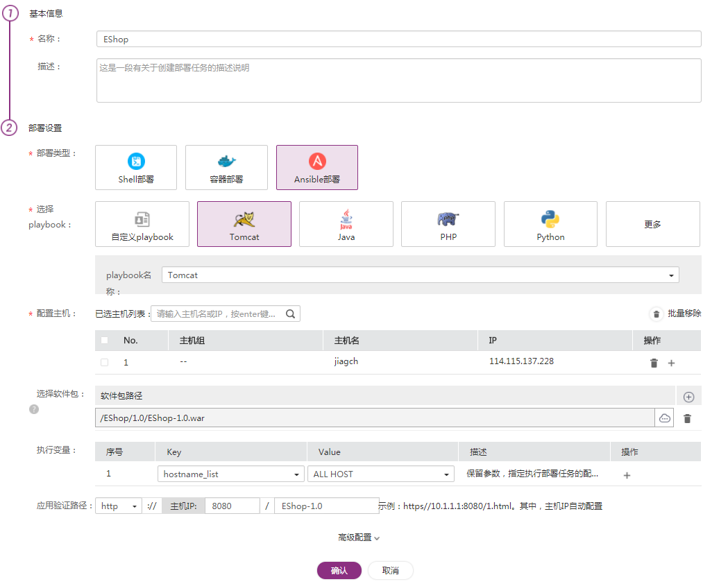Choose the 自定义playbook option

142,224
